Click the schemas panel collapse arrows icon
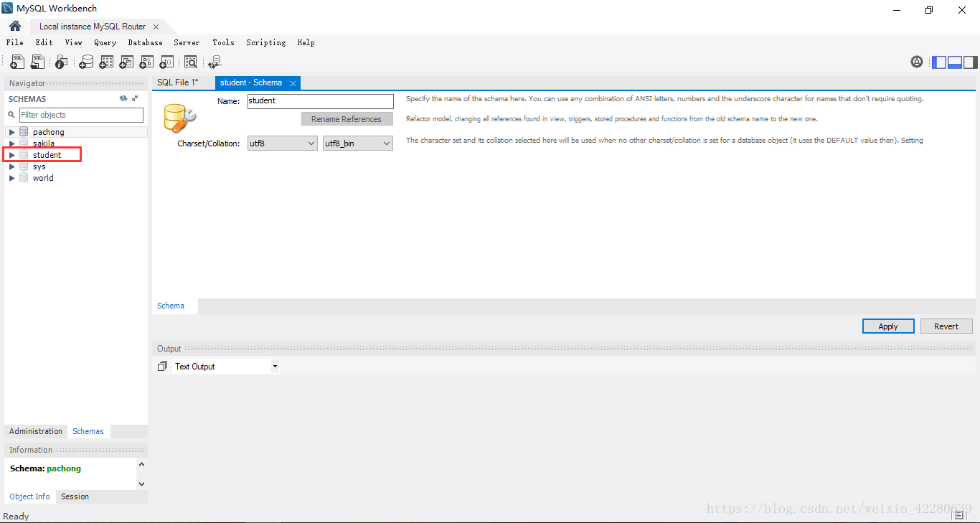 [x=135, y=98]
